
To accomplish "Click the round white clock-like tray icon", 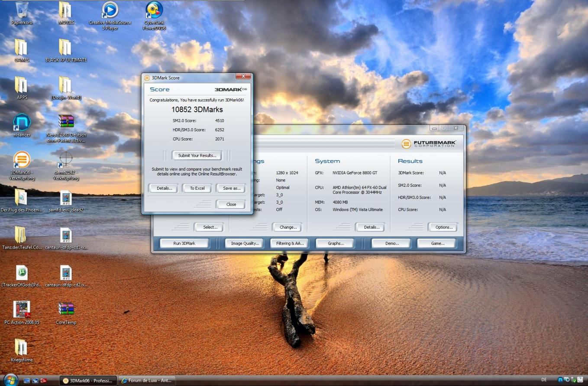I will click(x=580, y=380).
